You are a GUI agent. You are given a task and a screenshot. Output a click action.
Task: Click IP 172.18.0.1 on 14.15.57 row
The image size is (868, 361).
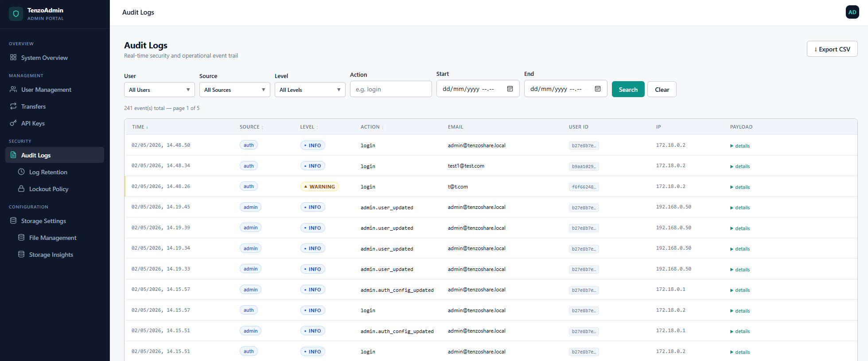coord(670,289)
